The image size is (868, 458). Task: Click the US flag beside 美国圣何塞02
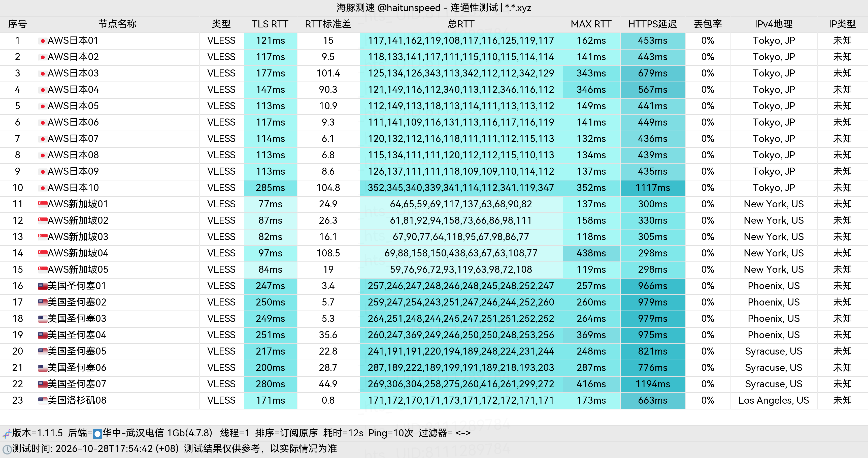(43, 302)
